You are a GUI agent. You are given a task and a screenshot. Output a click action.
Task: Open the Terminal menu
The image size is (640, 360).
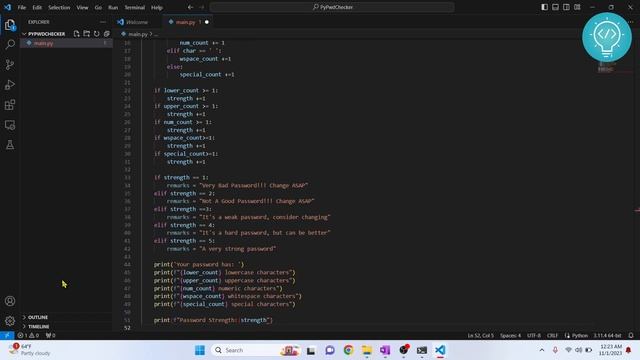[134, 7]
